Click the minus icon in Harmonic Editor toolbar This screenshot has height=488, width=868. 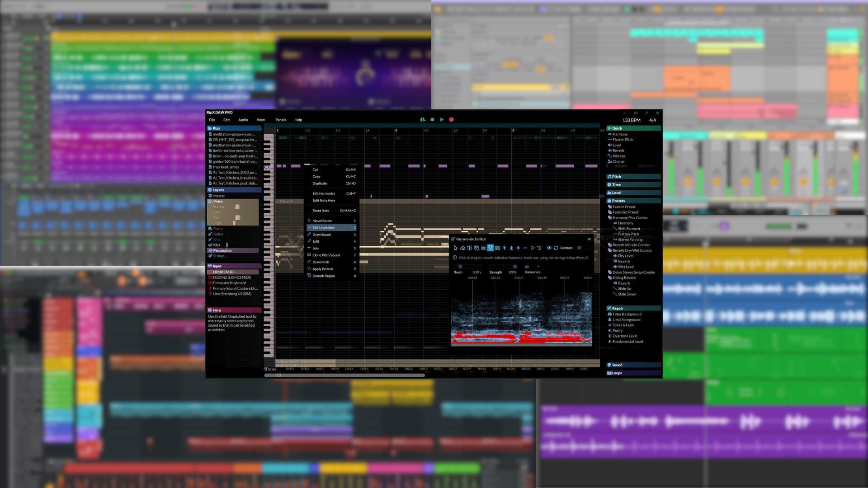(x=525, y=248)
